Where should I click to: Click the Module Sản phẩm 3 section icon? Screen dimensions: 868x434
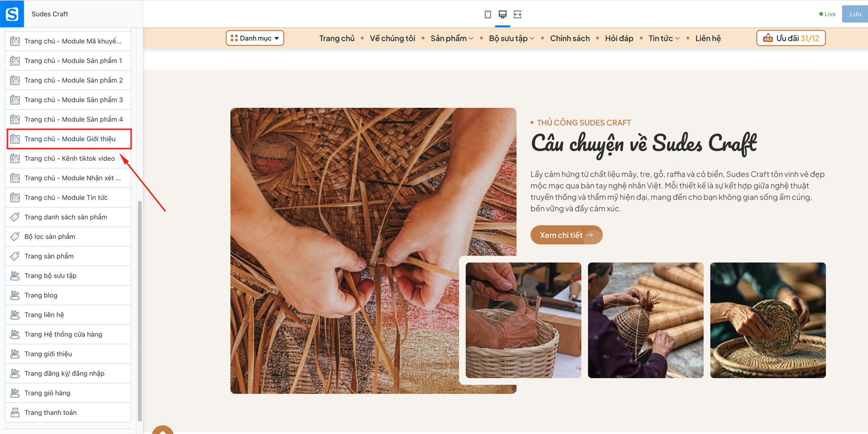[x=15, y=100]
